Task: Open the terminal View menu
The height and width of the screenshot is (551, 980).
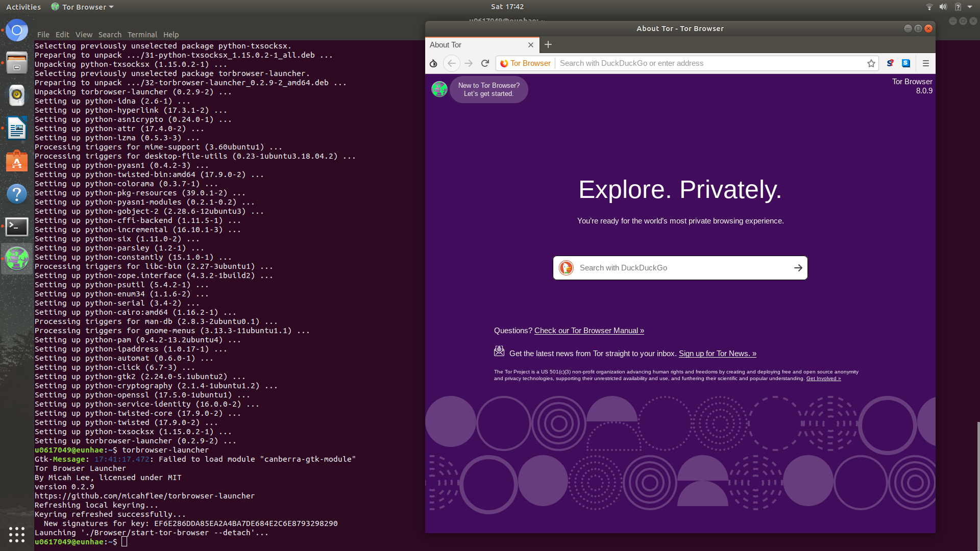Action: [84, 35]
